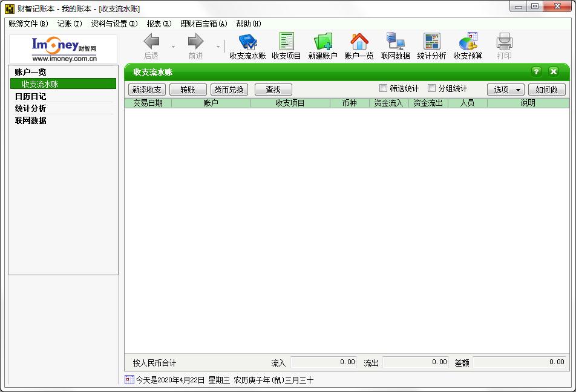The image size is (576, 392).
Task: Sort by 交易日期 column header
Action: click(x=148, y=103)
